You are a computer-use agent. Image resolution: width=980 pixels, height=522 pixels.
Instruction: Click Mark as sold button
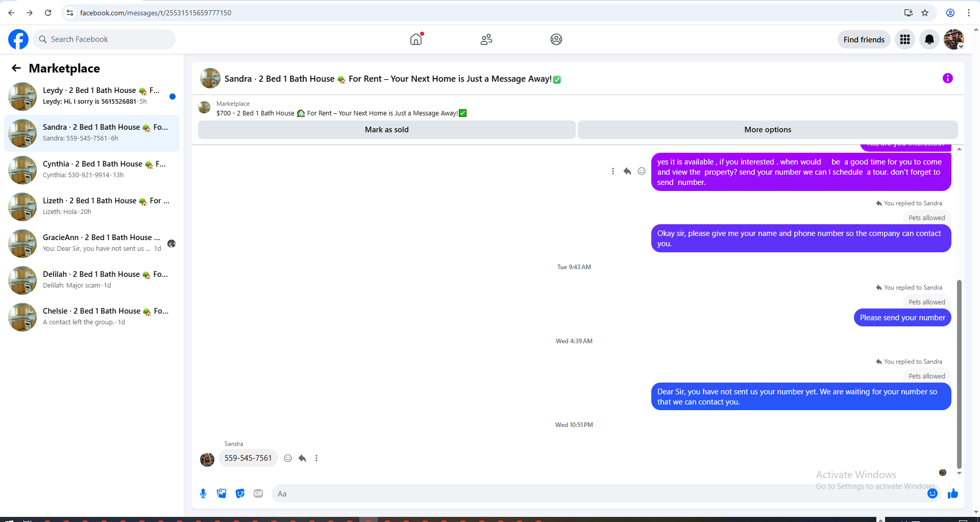coord(387,130)
